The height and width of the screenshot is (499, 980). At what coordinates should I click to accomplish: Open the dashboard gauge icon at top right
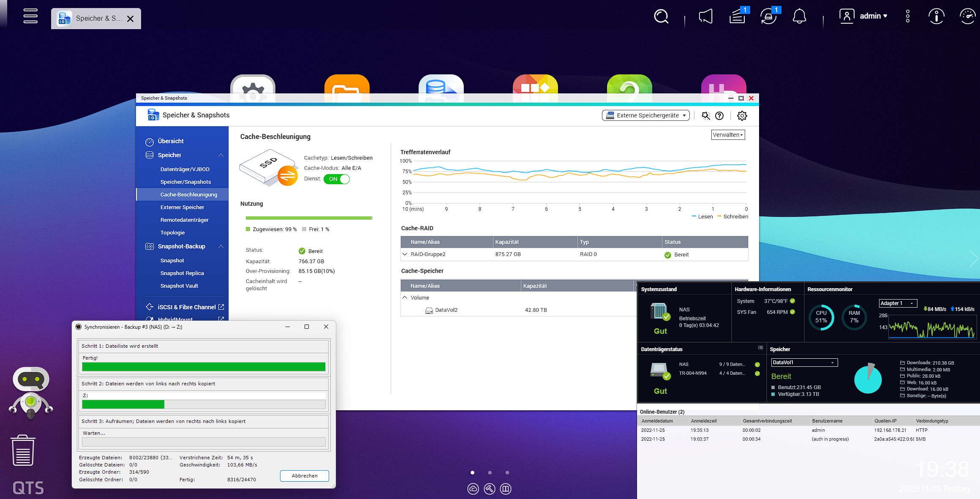coord(967,16)
